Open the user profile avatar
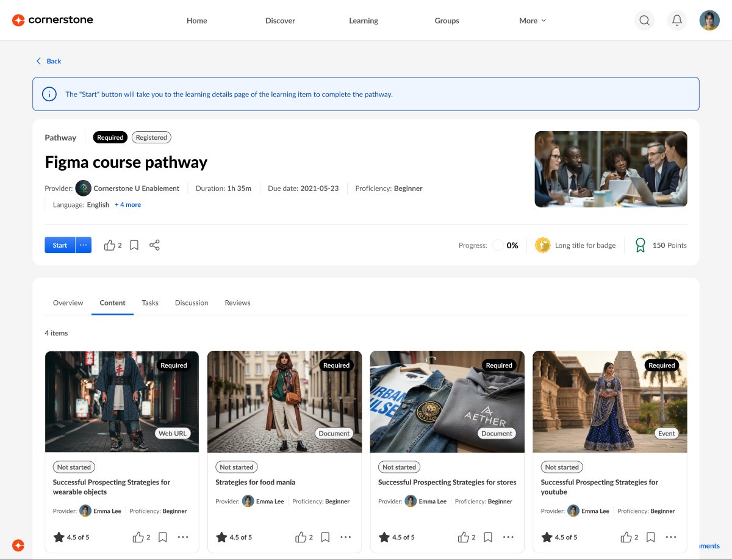This screenshot has height=560, width=732. [x=709, y=20]
